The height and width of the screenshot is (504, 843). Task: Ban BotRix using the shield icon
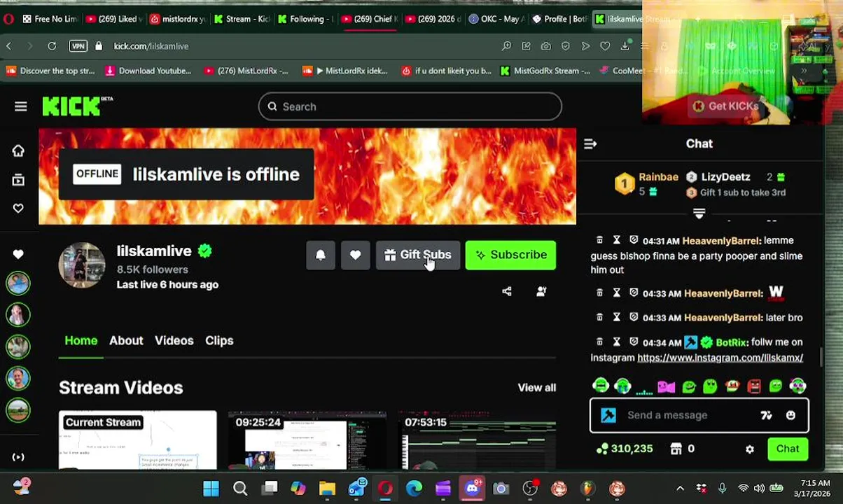[x=634, y=342]
